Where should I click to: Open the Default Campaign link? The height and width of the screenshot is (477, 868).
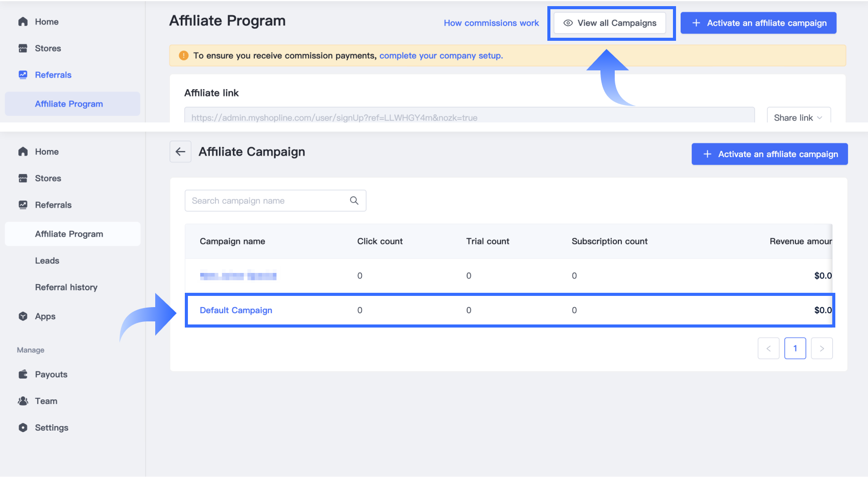coord(236,310)
